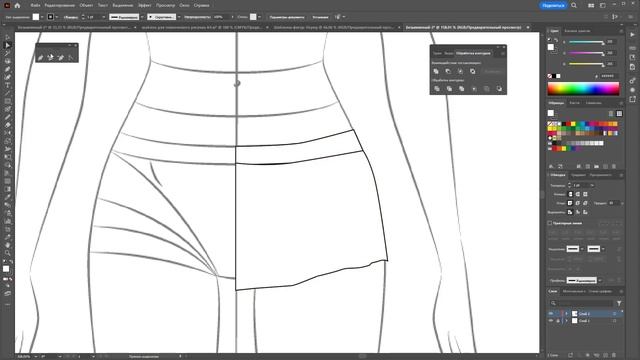Viewport: 640px width, 360px height.
Task: Expand the bottom layer's sublayers
Action: [x=567, y=321]
